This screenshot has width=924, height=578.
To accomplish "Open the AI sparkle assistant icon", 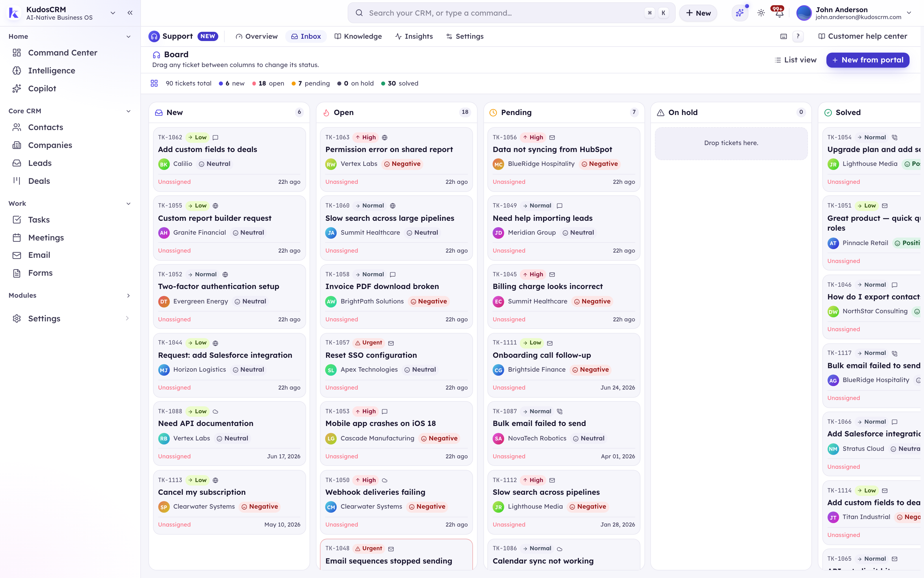I will coord(739,13).
